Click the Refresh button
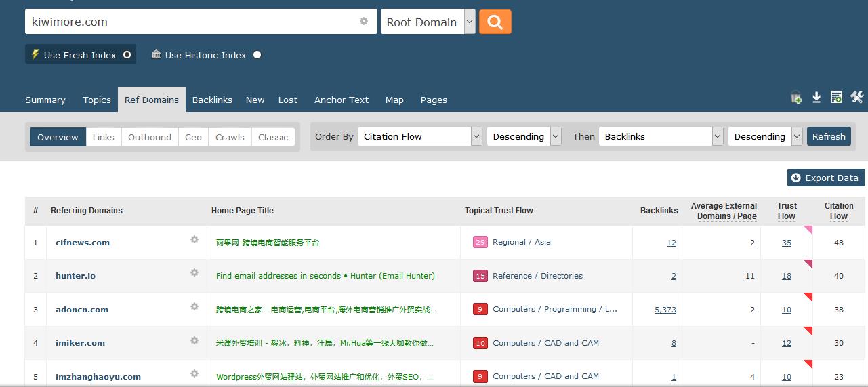 [x=829, y=136]
